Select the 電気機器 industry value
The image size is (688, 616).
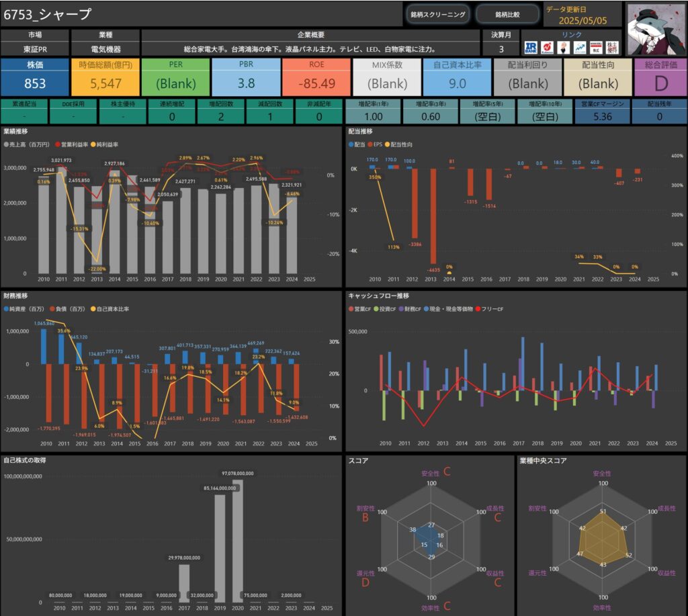coord(105,49)
